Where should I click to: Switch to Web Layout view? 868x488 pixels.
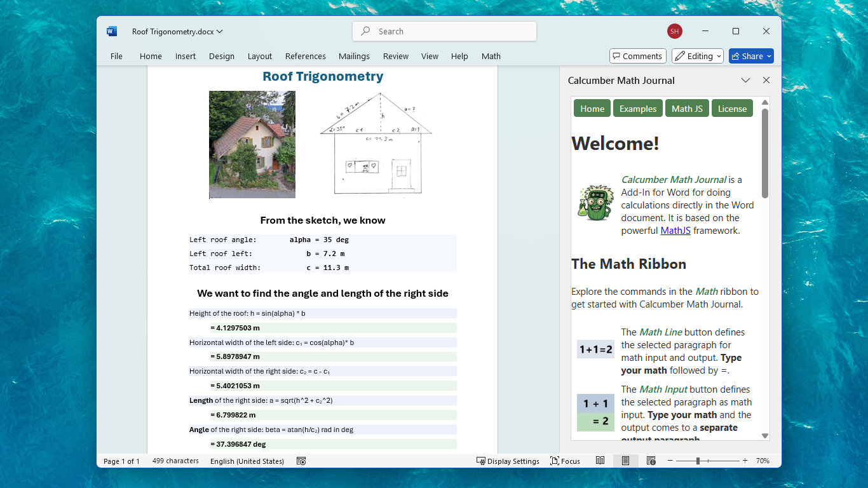[651, 461]
